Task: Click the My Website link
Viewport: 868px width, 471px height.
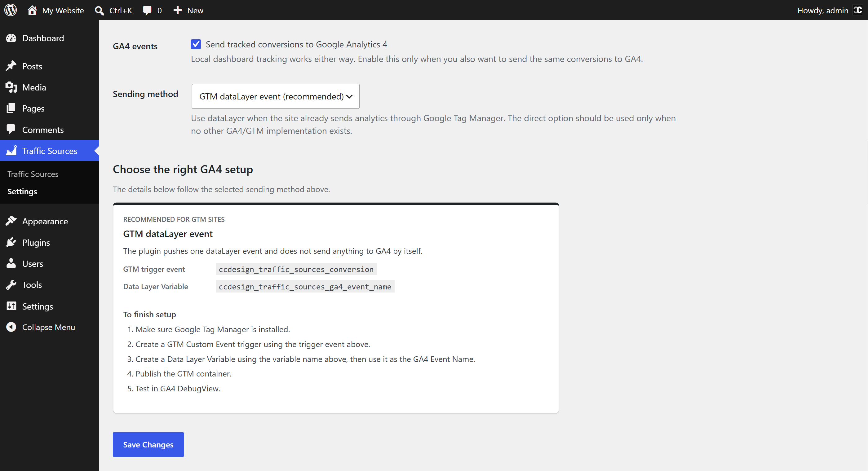Action: pos(63,11)
